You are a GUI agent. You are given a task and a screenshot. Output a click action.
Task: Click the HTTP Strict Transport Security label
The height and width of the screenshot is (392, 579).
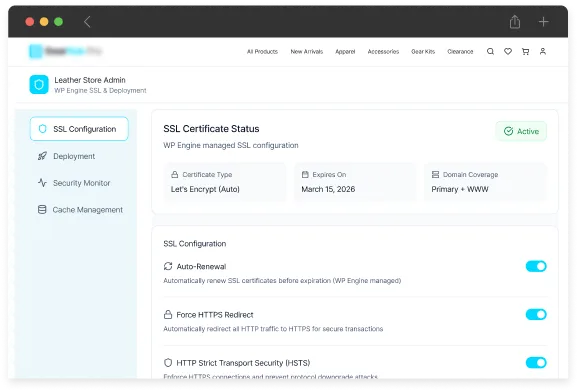[x=243, y=363]
